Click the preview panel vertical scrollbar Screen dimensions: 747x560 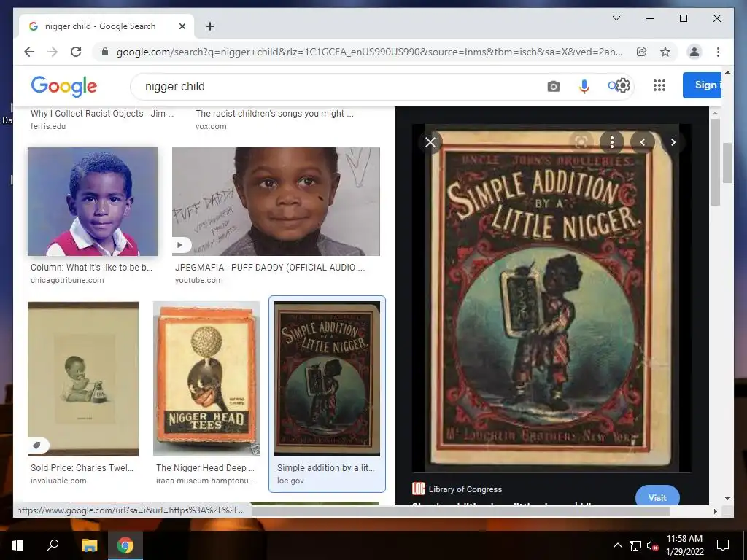715,162
